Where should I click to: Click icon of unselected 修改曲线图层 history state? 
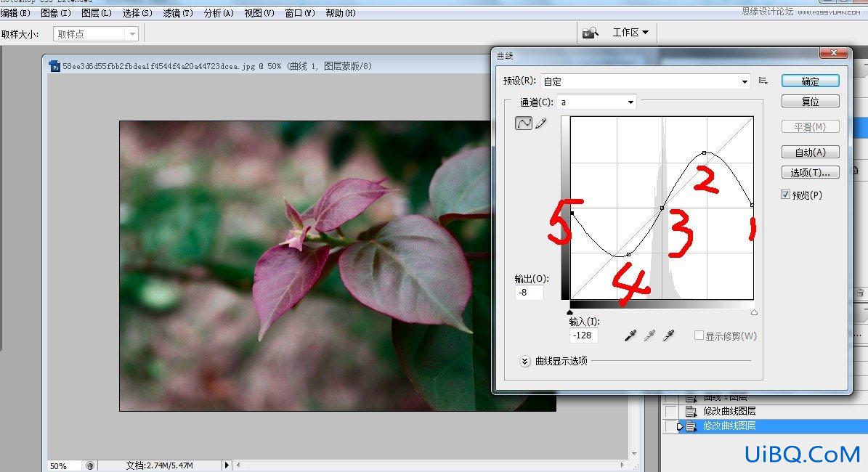coord(691,411)
